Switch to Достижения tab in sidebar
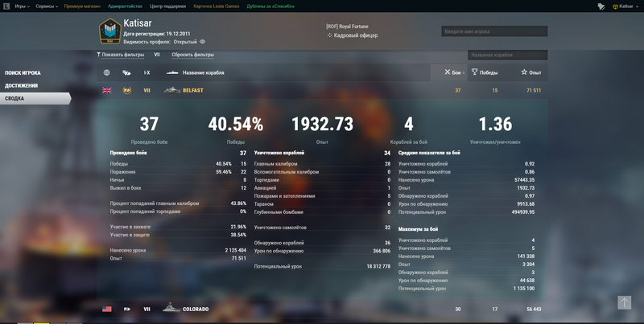Screen dimensions: 644x324 pos(21,85)
